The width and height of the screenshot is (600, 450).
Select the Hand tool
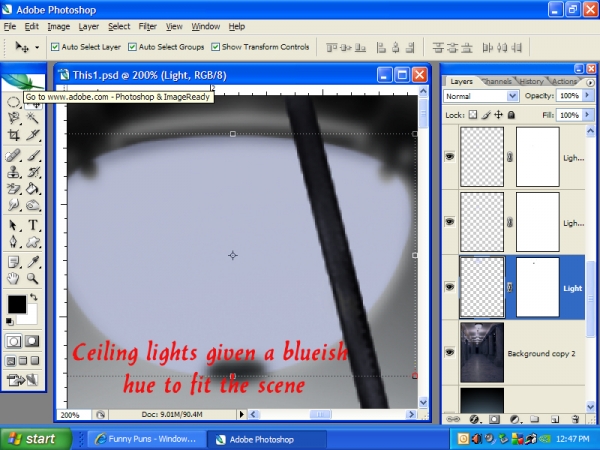[x=13, y=279]
